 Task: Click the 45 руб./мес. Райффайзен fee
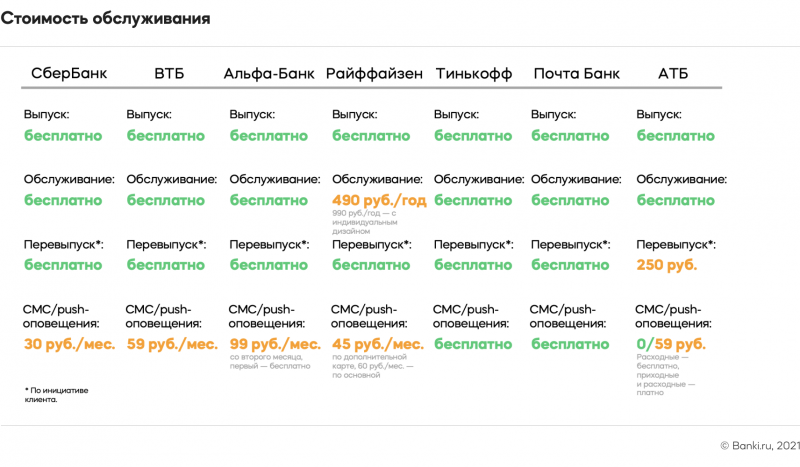378,343
